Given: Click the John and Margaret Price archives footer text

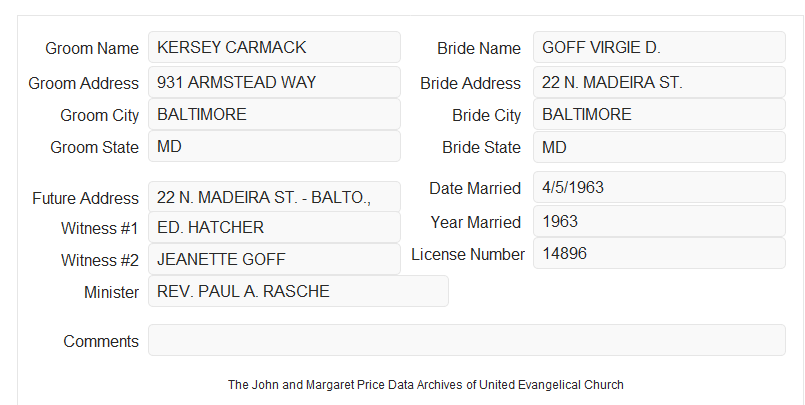Looking at the screenshot, I should (x=426, y=385).
